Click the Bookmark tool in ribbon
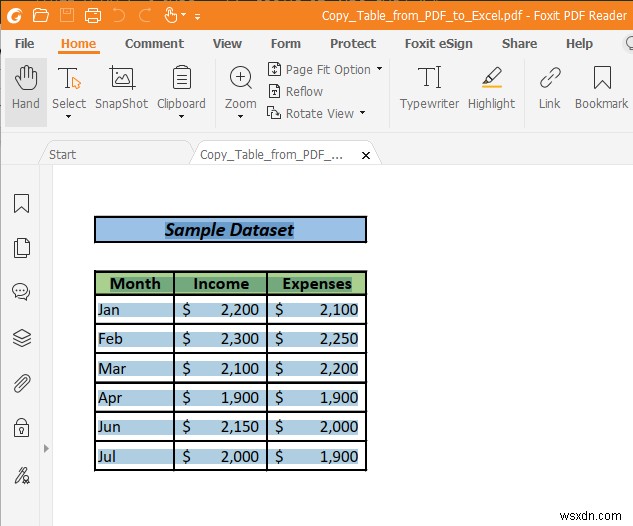The width and height of the screenshot is (633, 526). click(x=602, y=88)
